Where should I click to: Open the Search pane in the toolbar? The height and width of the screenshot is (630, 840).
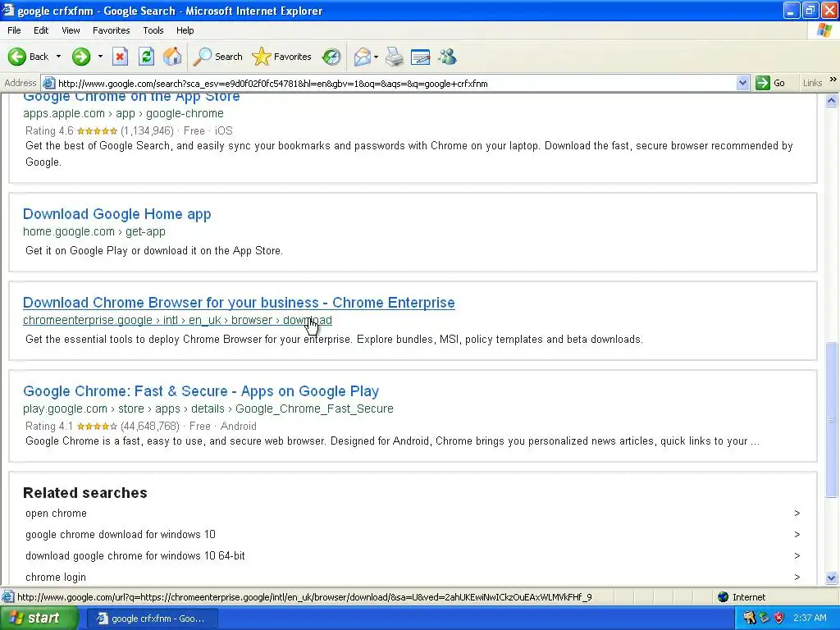pos(217,57)
